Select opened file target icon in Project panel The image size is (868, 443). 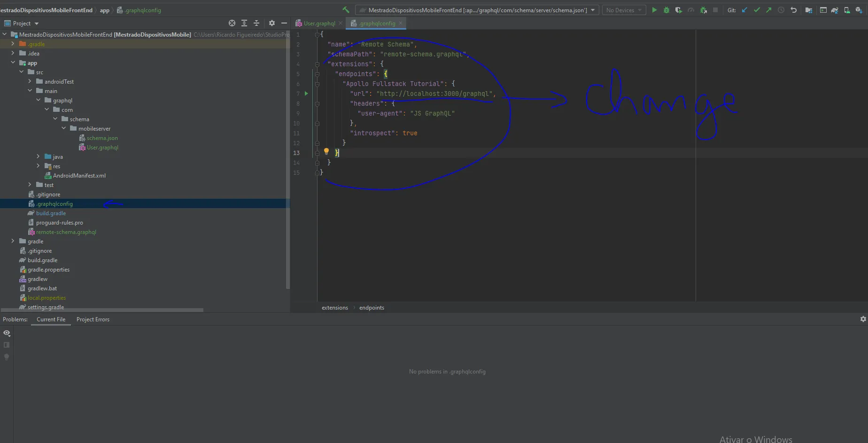pos(232,23)
